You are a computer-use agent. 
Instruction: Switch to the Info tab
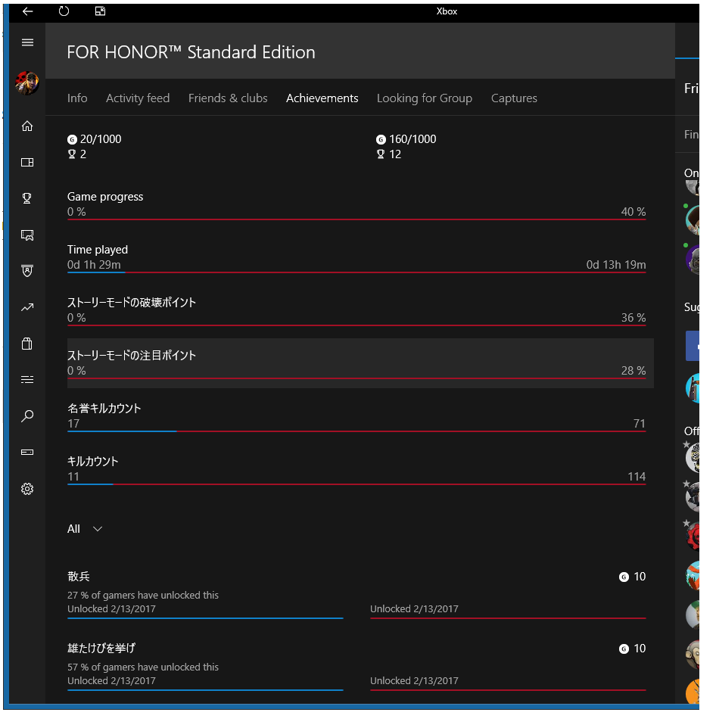pos(77,98)
